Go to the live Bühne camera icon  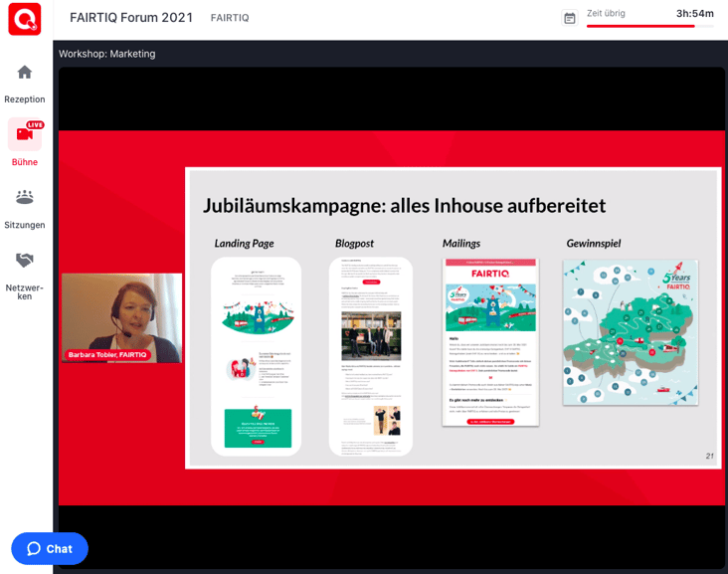(25, 134)
